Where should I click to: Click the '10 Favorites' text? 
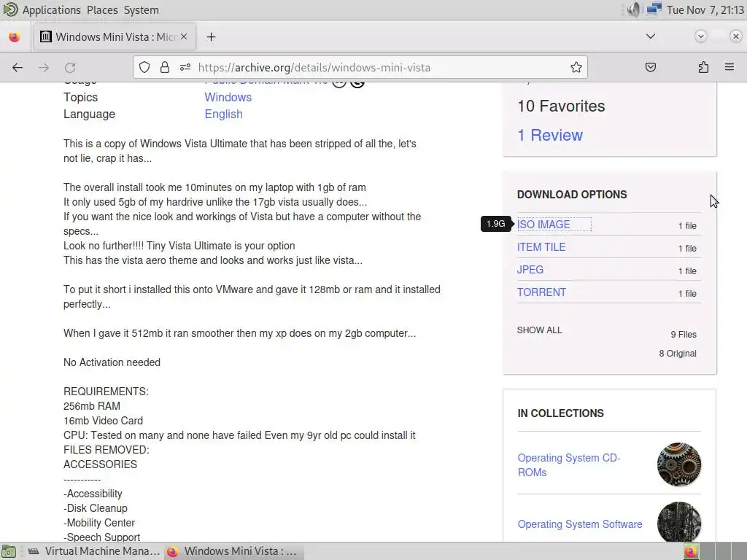pyautogui.click(x=561, y=106)
